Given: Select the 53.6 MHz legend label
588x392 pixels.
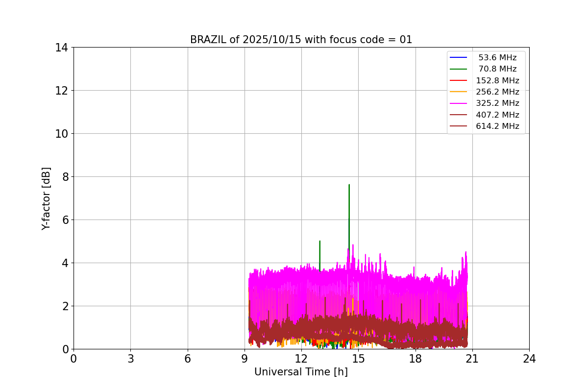Looking at the screenshot, I should click(x=497, y=58).
